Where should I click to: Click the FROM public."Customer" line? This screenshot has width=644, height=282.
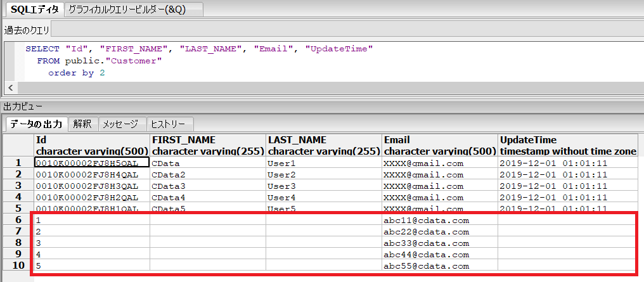(x=100, y=61)
